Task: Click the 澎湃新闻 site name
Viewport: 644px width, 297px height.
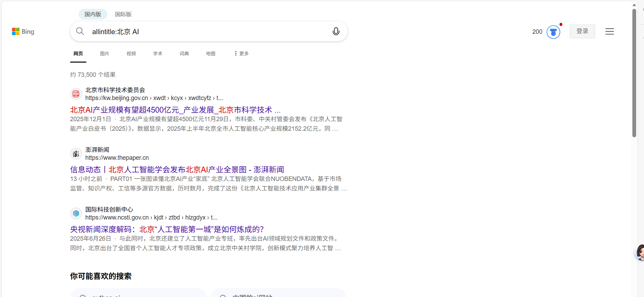Action: pyautogui.click(x=97, y=150)
